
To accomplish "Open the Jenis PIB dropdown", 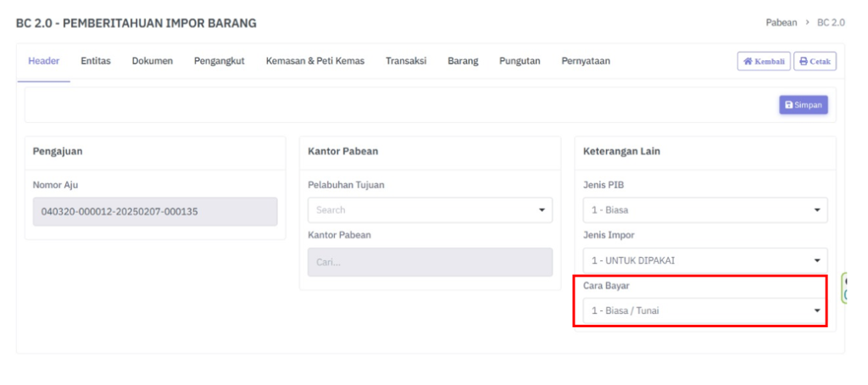I will coord(704,209).
